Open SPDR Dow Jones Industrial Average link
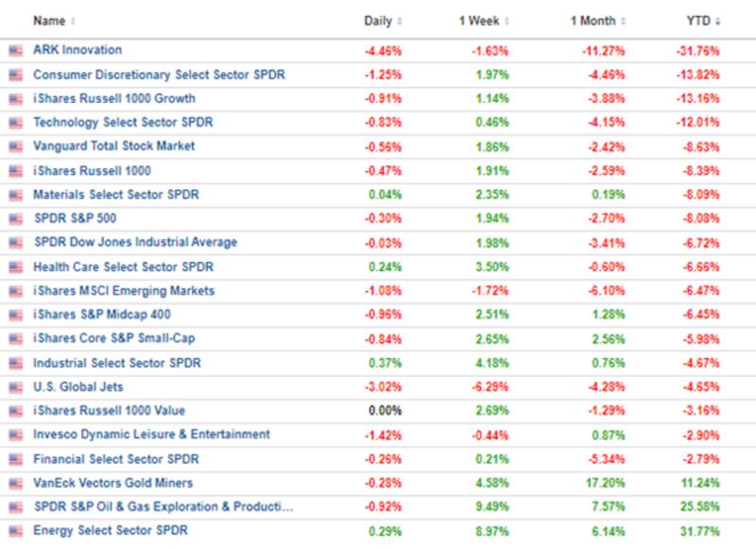 [135, 243]
